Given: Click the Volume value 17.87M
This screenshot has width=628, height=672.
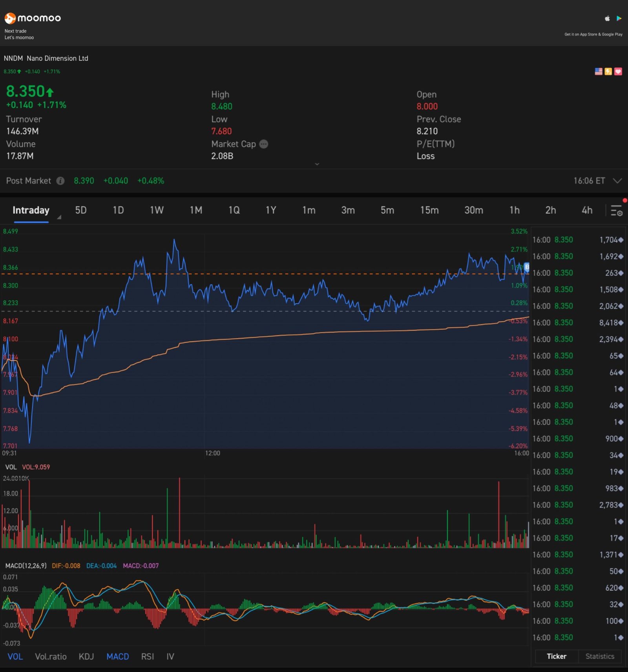Looking at the screenshot, I should click(20, 156).
